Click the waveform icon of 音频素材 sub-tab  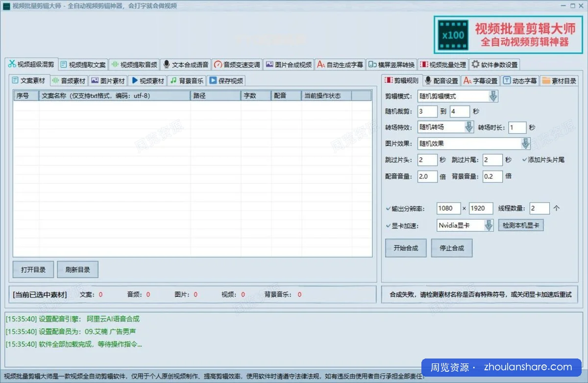point(55,80)
